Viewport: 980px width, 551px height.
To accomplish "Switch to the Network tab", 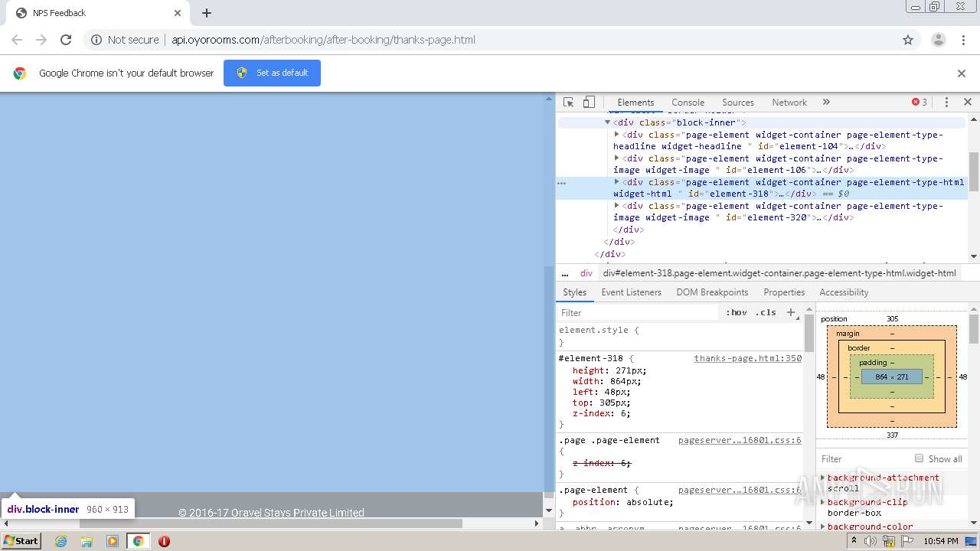I will (x=789, y=103).
